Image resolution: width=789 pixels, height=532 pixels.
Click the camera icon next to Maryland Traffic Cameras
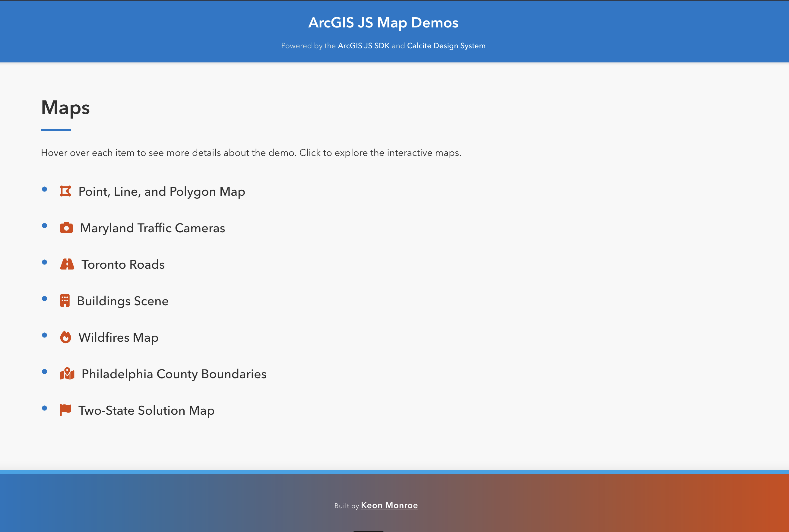click(x=66, y=228)
